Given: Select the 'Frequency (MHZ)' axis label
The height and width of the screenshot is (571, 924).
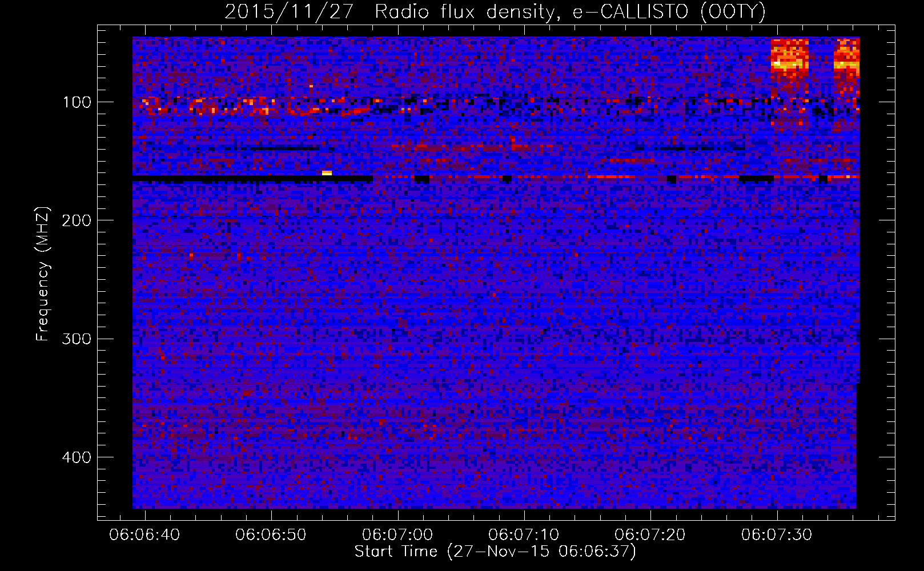Looking at the screenshot, I should click(x=42, y=274).
